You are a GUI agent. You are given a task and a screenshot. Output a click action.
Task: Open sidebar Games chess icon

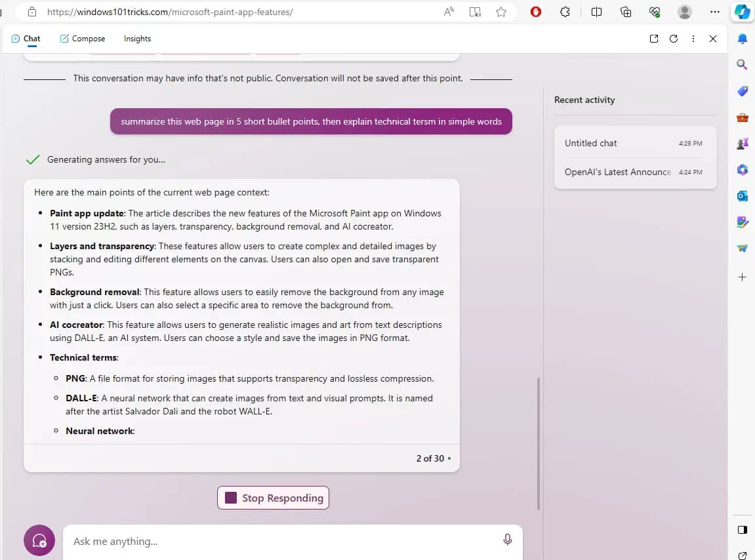(x=742, y=144)
